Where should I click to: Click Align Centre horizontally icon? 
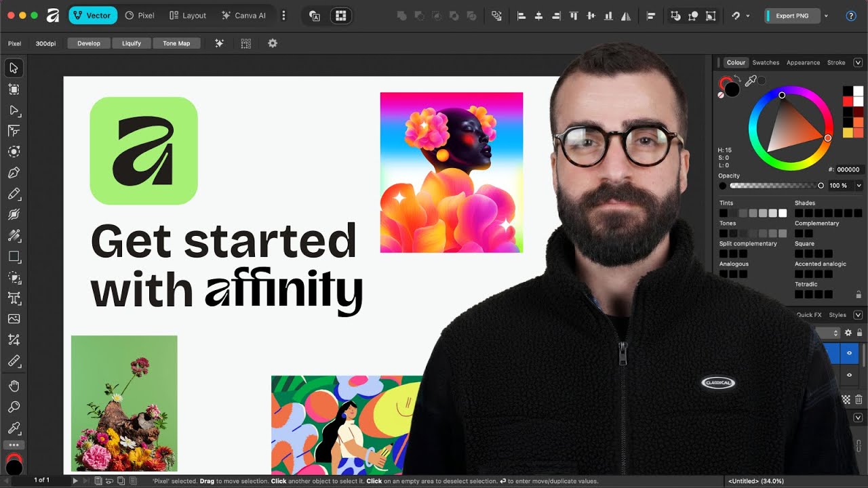(x=539, y=16)
